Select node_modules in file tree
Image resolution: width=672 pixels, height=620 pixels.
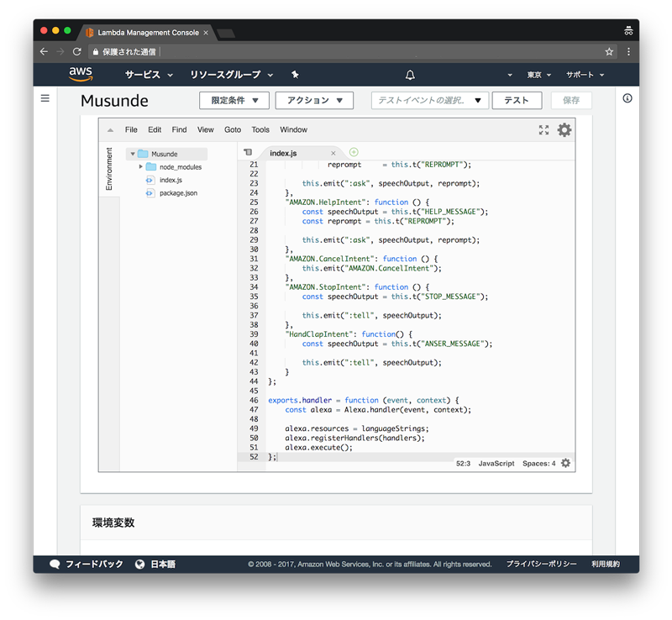click(x=181, y=167)
